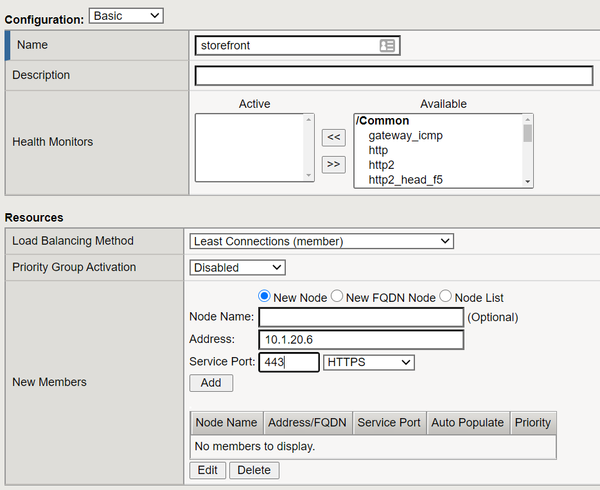600x490 pixels.
Task: Click the Add member button
Action: click(211, 383)
